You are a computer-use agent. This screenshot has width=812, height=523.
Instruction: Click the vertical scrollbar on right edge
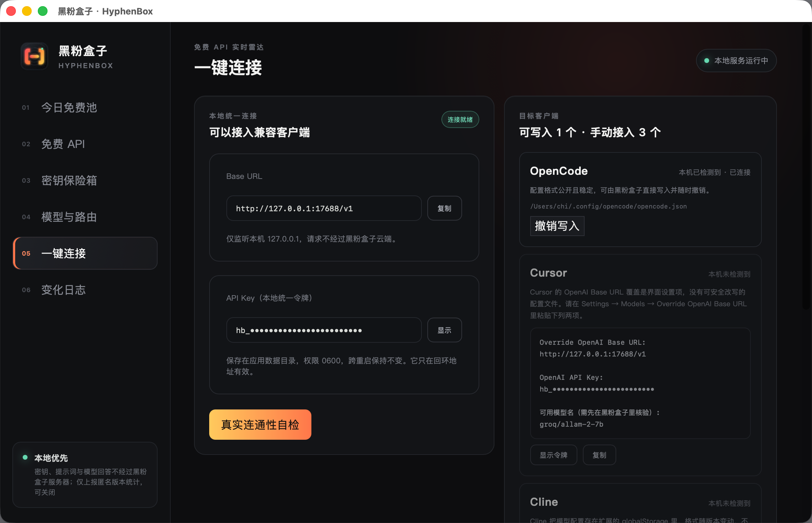(807, 167)
